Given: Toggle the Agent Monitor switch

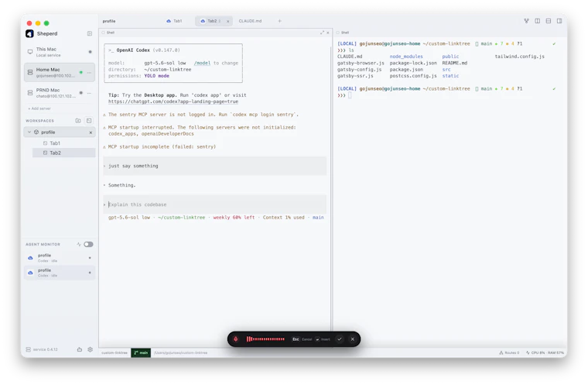Looking at the screenshot, I should (x=88, y=245).
